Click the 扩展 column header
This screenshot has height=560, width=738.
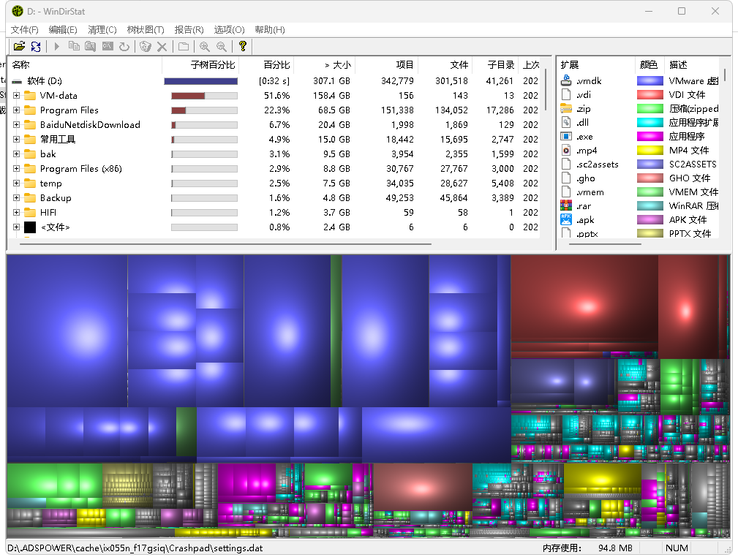571,65
